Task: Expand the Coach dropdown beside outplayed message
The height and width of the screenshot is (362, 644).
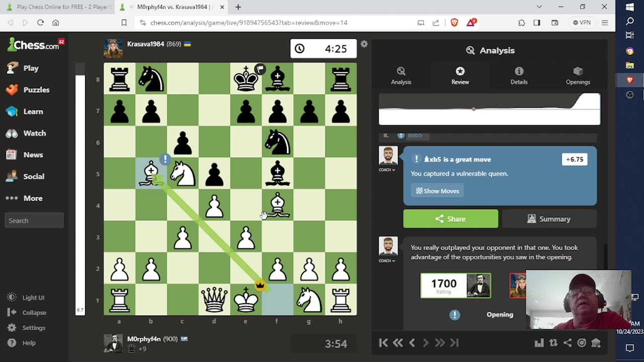Action: (387, 260)
